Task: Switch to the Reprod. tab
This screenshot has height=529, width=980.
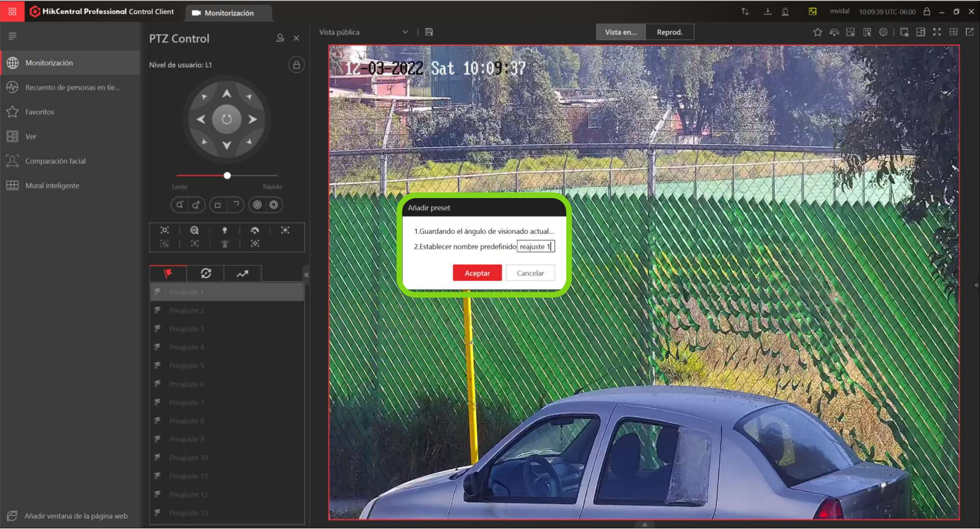Action: [x=670, y=32]
